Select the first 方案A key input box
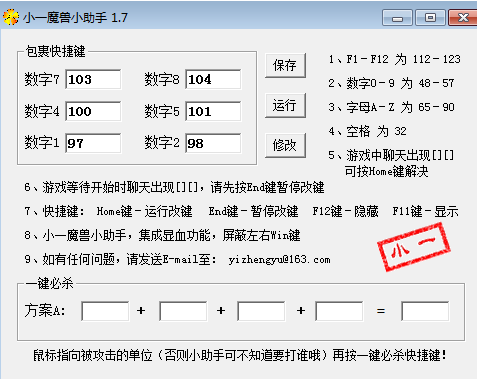Image resolution: width=477 pixels, height=379 pixels. click(x=105, y=311)
